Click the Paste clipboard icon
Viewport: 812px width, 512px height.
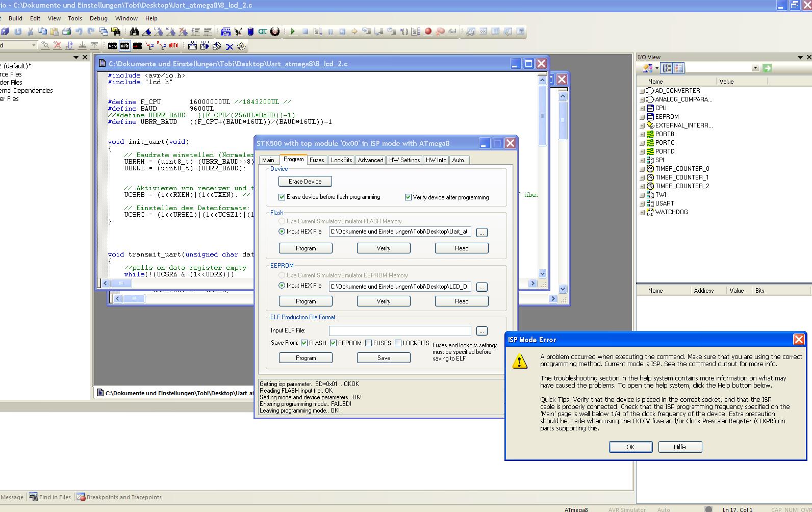(55, 32)
